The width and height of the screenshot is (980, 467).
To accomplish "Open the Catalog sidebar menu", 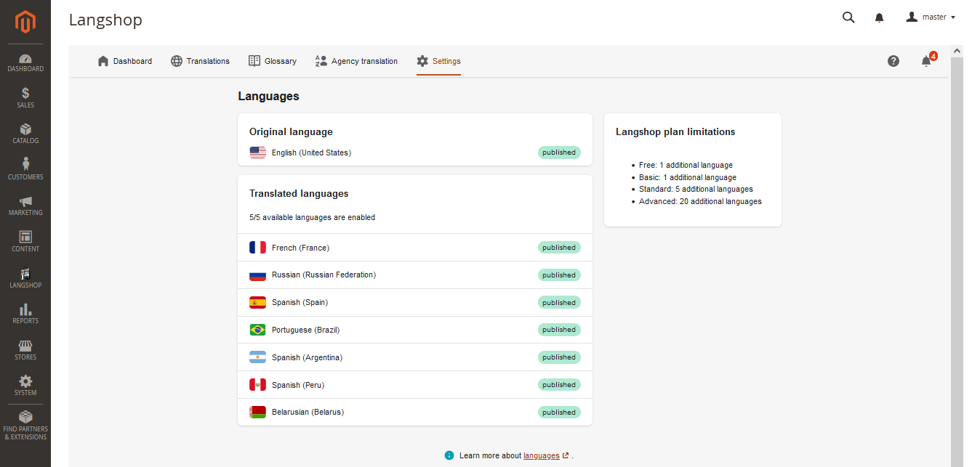I will tap(25, 134).
